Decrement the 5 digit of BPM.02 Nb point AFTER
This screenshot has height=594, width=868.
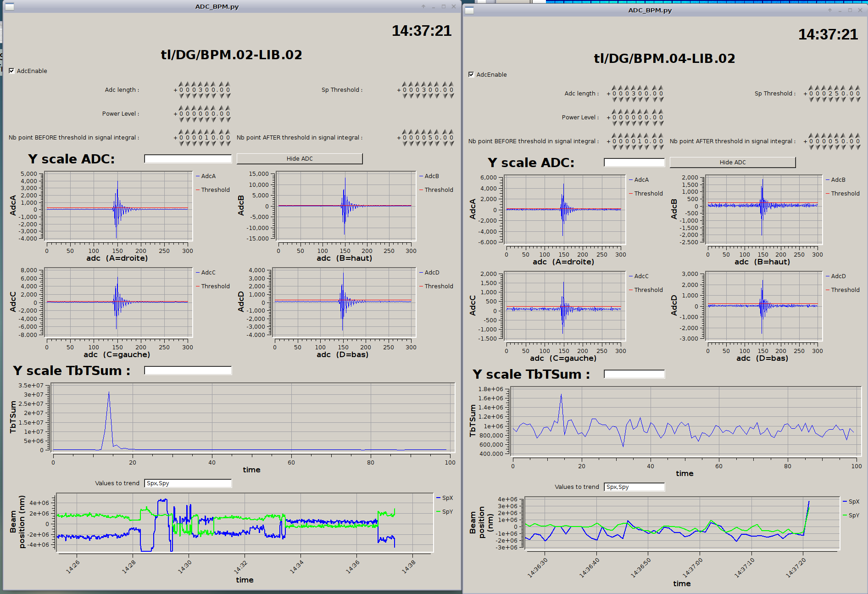pos(430,144)
